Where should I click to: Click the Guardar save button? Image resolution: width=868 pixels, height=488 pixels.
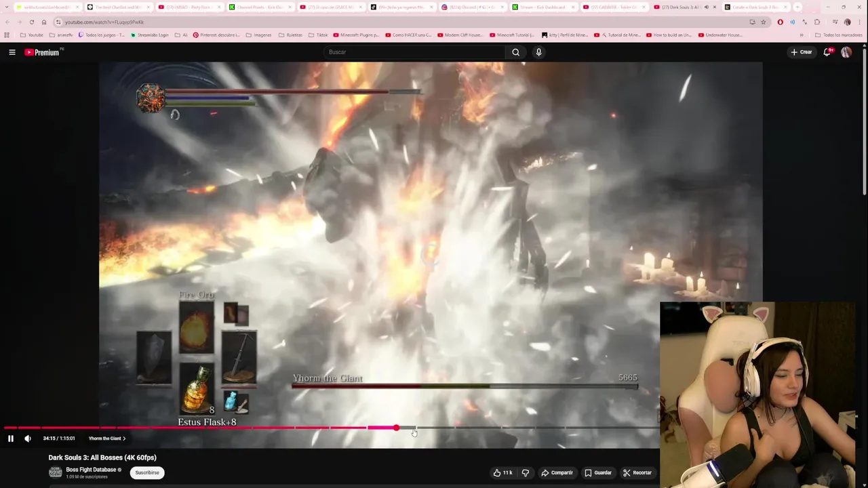598,472
